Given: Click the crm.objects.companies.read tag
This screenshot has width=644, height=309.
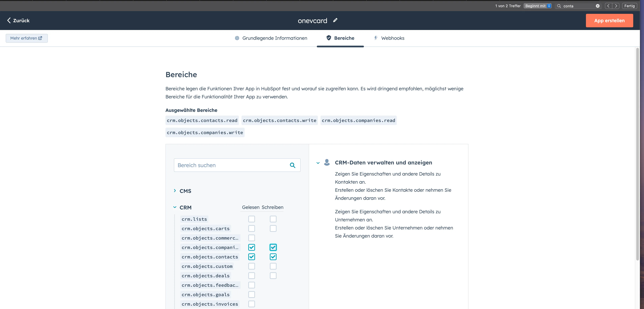Looking at the screenshot, I should tap(359, 120).
